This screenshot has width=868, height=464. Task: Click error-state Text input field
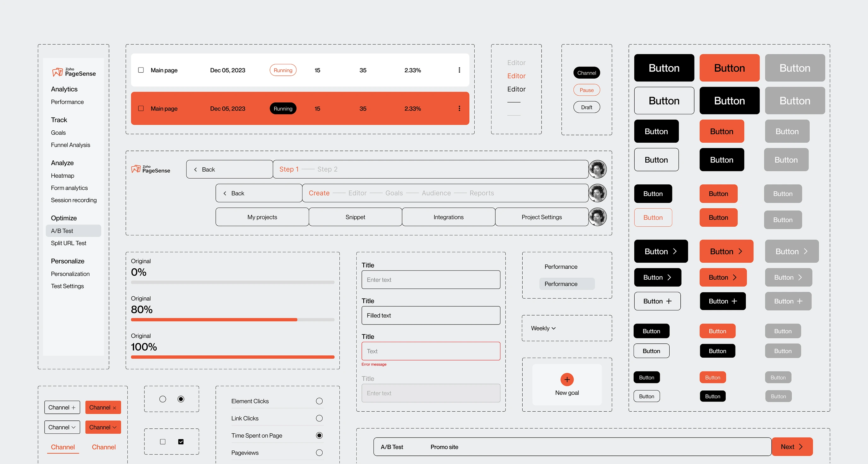(x=431, y=351)
